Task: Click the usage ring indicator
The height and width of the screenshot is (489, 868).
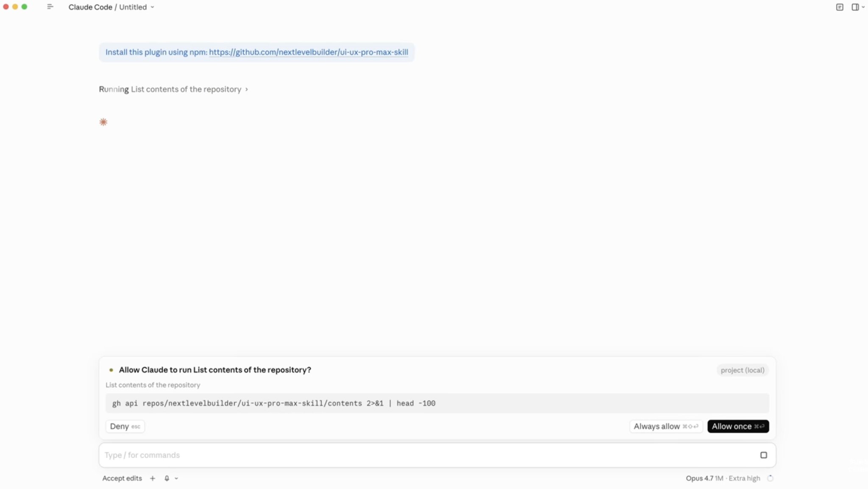Action: tap(770, 478)
